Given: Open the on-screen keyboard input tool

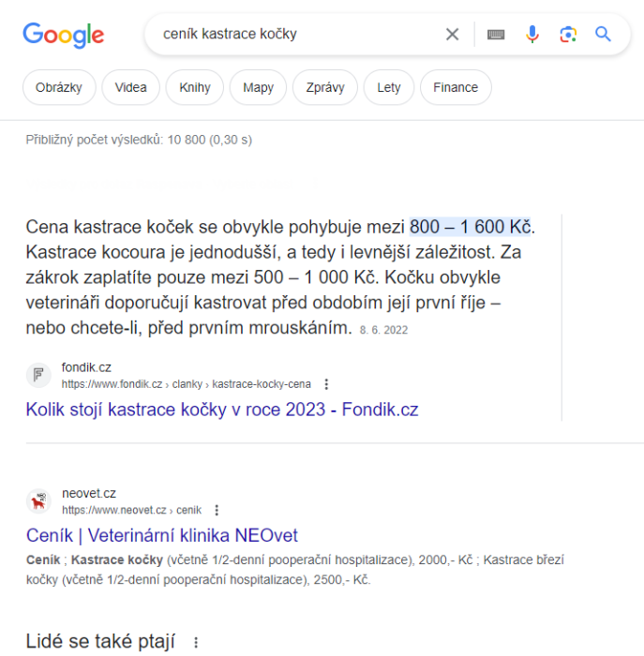Looking at the screenshot, I should click(x=496, y=35).
